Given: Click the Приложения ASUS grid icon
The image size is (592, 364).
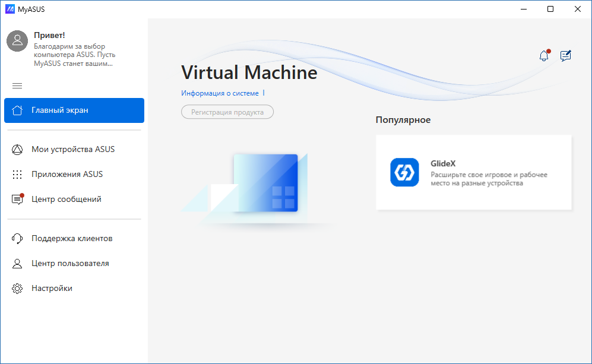Looking at the screenshot, I should 17,175.
